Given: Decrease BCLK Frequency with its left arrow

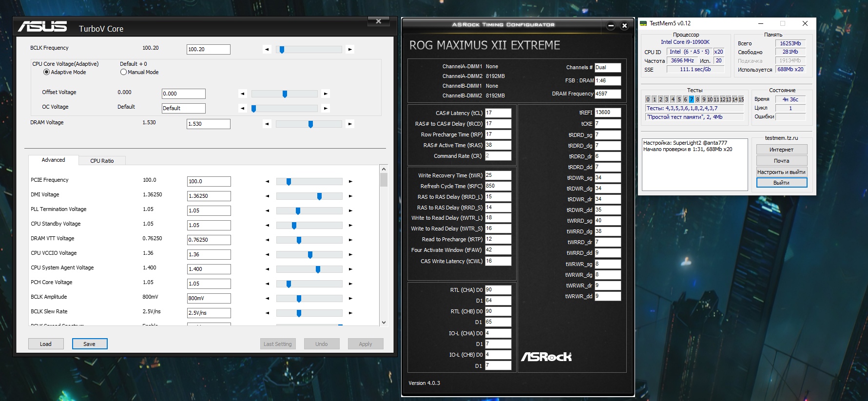Looking at the screenshot, I should click(267, 49).
